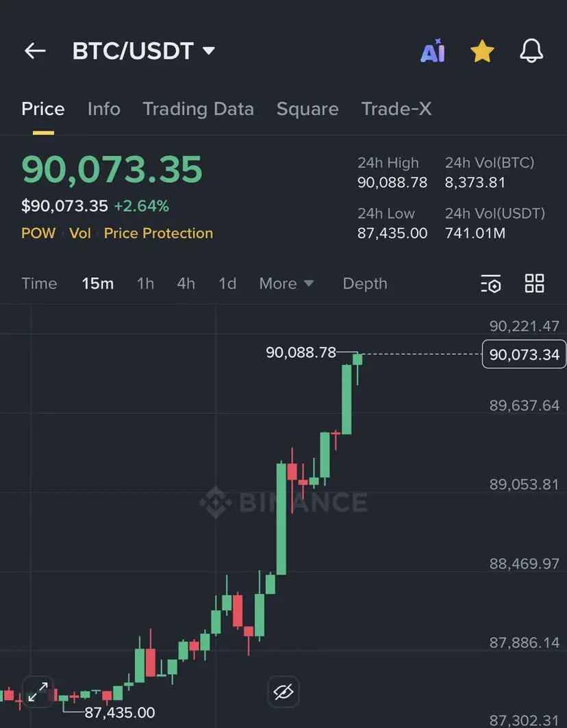
Task: Open chart indicator settings icon
Action: click(490, 284)
